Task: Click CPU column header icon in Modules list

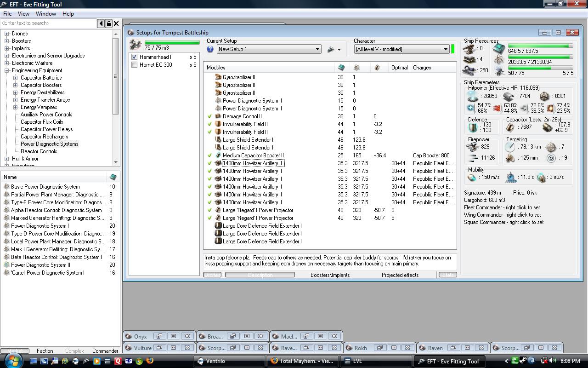Action: [341, 68]
